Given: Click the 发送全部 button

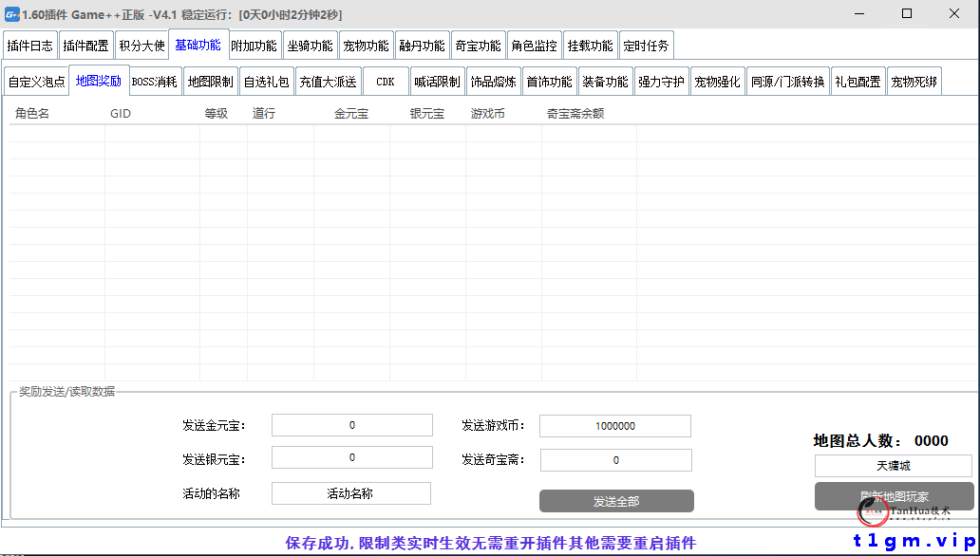Looking at the screenshot, I should tap(615, 501).
